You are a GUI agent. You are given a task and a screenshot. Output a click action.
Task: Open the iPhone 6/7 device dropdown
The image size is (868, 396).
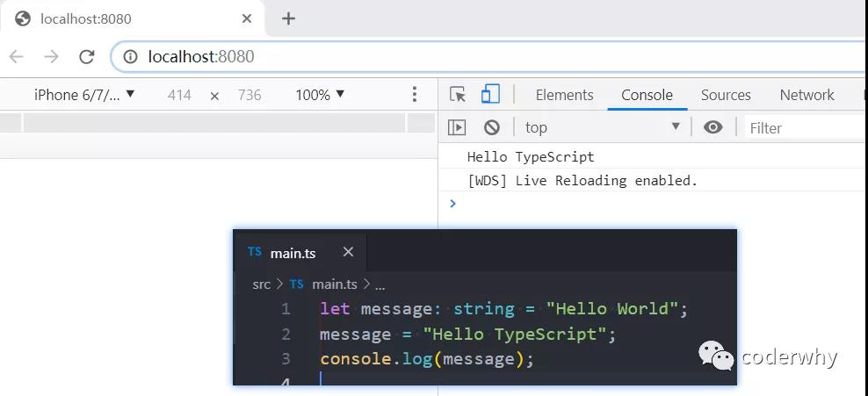coord(83,95)
